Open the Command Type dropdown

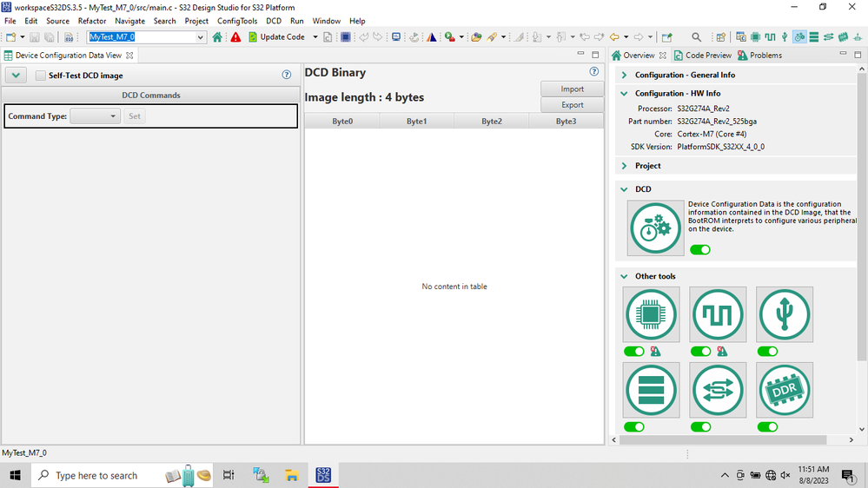[95, 116]
